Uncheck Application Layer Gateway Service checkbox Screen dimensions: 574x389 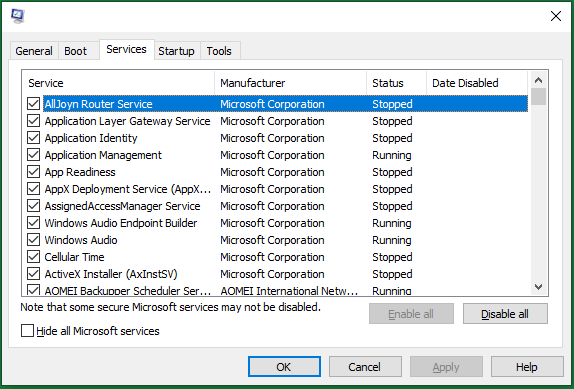coord(33,121)
